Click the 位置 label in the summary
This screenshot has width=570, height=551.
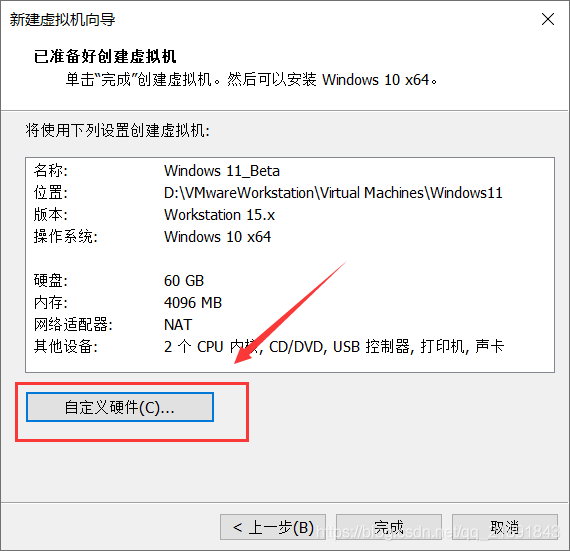pyautogui.click(x=51, y=193)
